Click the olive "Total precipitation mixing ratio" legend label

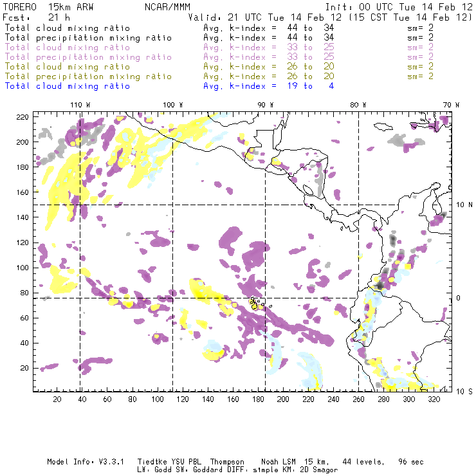point(88,76)
